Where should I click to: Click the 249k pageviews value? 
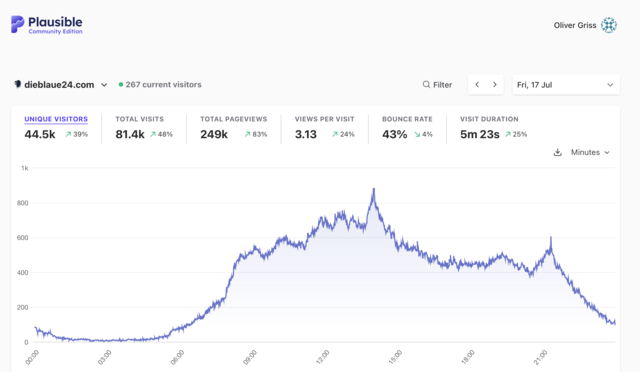click(x=214, y=134)
